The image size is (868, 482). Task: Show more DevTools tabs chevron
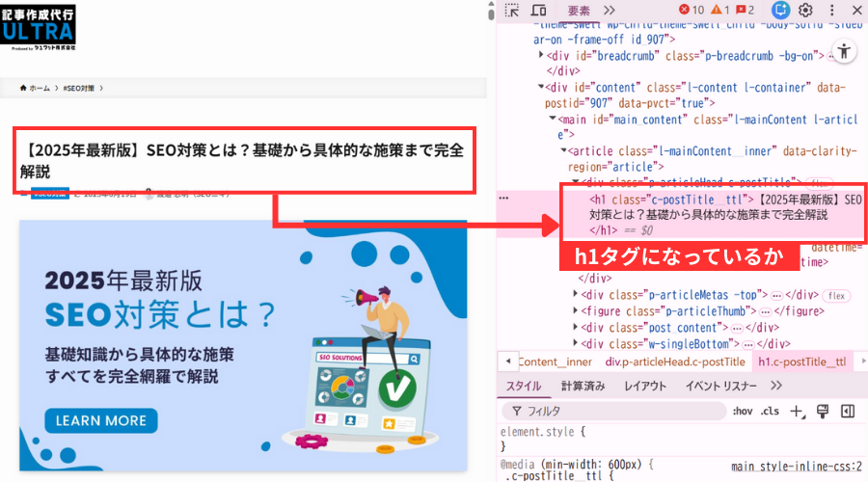point(610,10)
